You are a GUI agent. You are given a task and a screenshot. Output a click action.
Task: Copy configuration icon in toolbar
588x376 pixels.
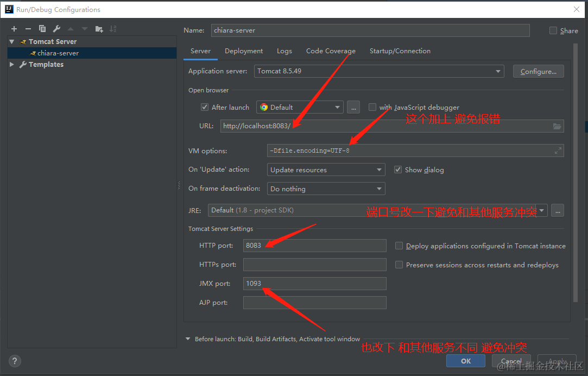point(42,29)
